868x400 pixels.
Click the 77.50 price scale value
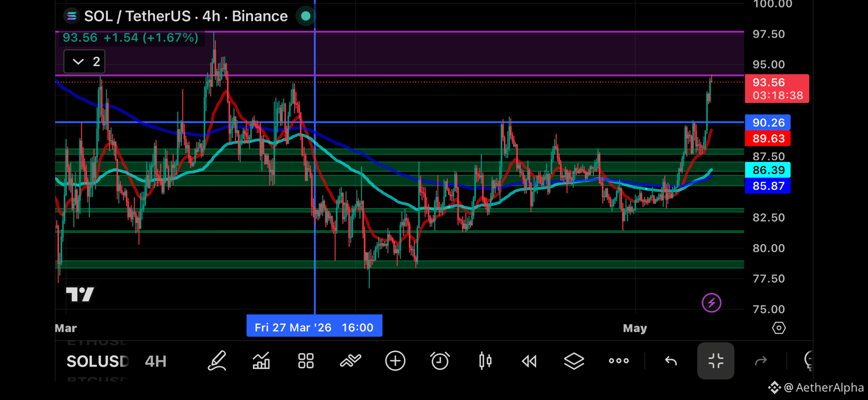tap(768, 279)
